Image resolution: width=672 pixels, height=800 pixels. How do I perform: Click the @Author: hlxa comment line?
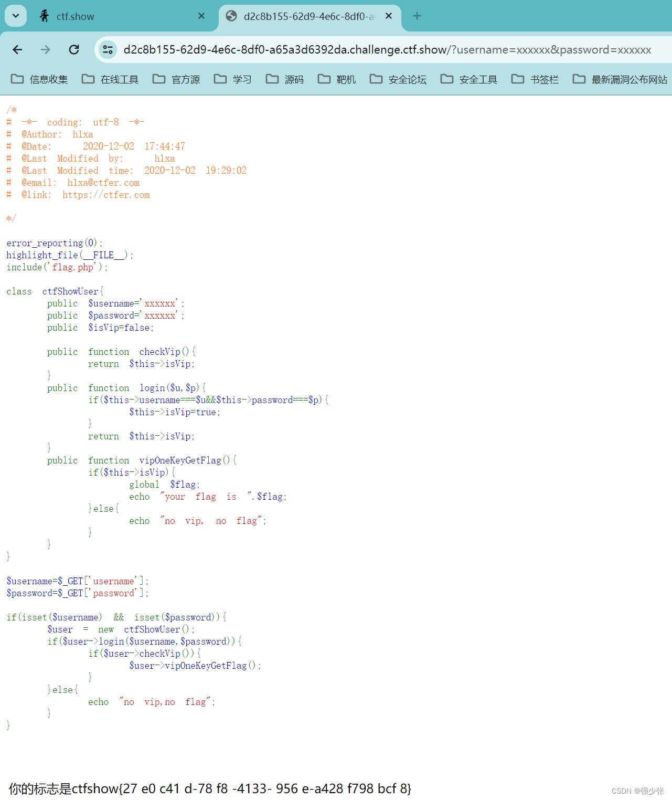coord(50,134)
